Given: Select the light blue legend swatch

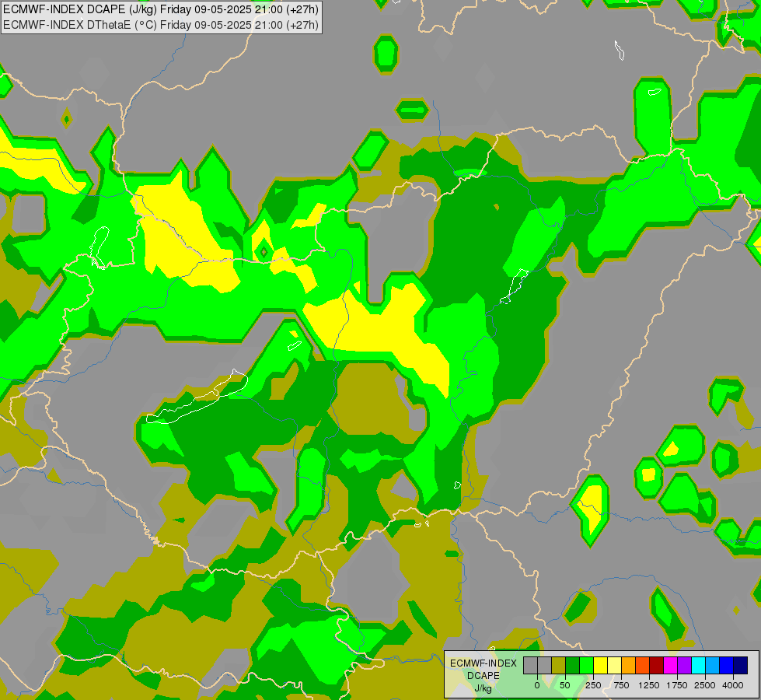Looking at the screenshot, I should tap(713, 665).
